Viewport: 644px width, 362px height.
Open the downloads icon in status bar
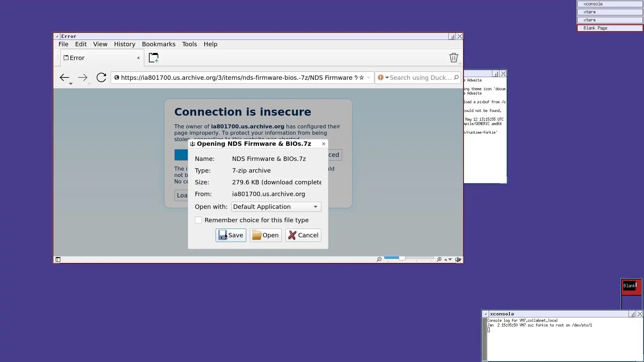click(x=458, y=259)
